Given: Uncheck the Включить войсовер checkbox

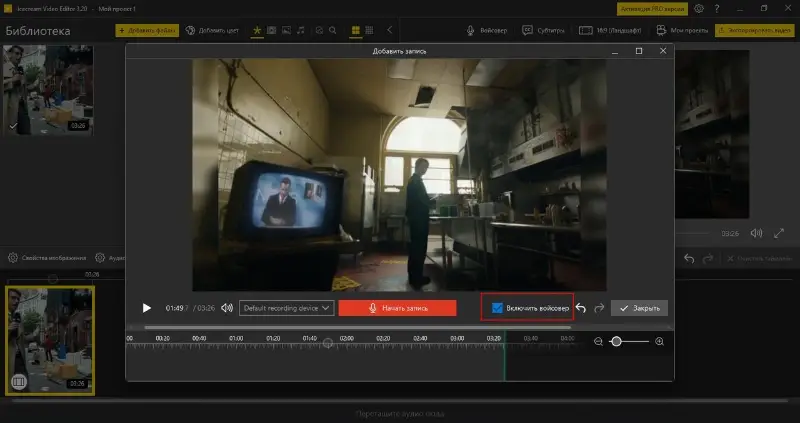Looking at the screenshot, I should coord(497,308).
